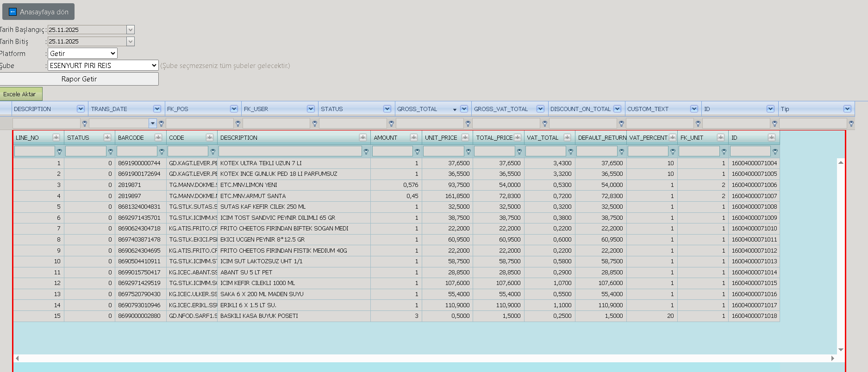868x372 pixels.
Task: Open the FK_USER column header dropdown
Action: point(311,109)
